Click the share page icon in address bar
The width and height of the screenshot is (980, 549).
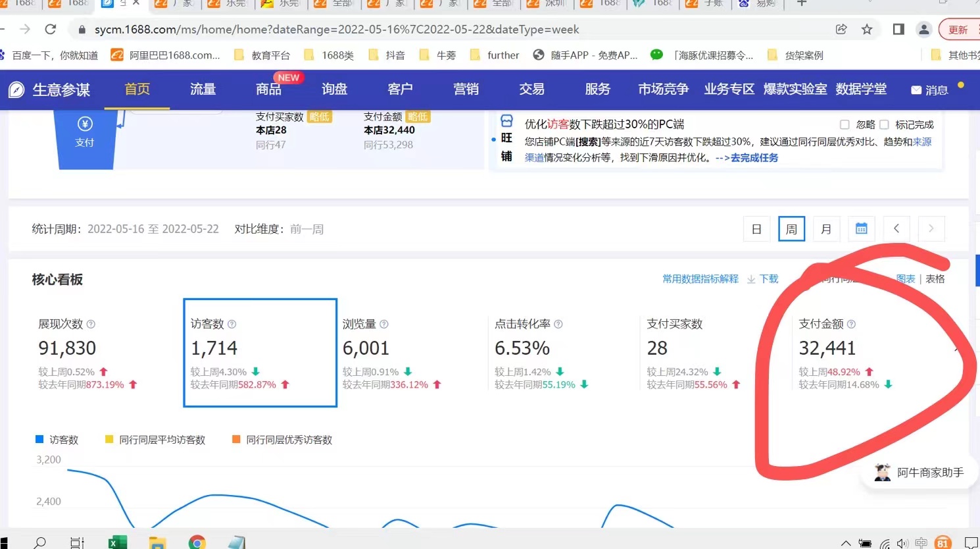[841, 30]
